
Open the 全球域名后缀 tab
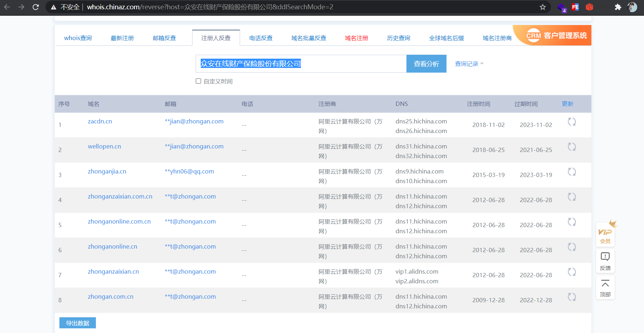[x=447, y=38]
